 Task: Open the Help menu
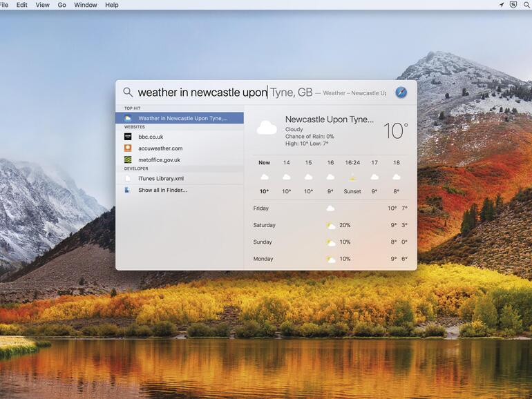pos(112,5)
